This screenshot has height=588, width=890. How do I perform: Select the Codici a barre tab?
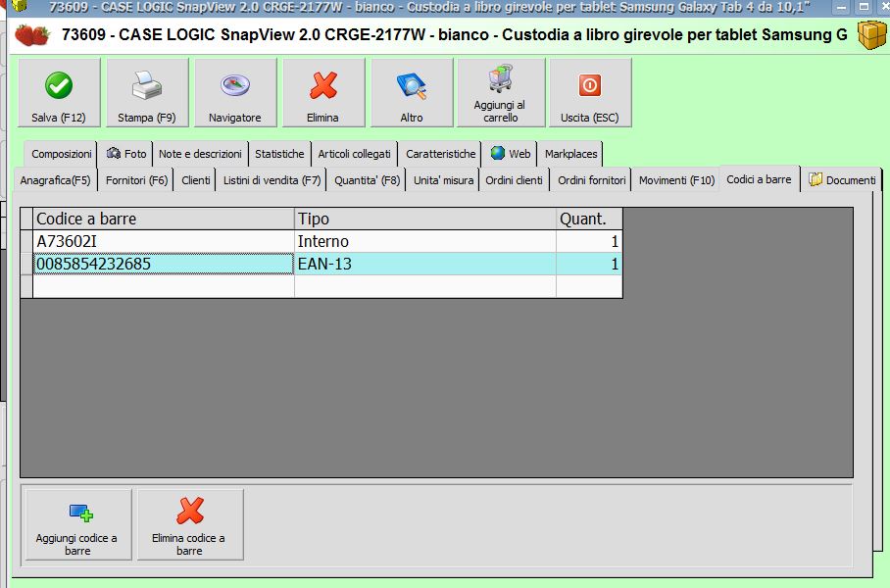point(760,178)
